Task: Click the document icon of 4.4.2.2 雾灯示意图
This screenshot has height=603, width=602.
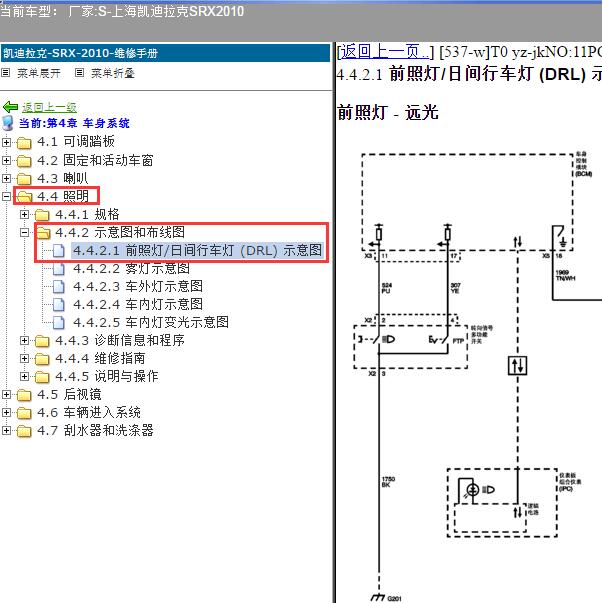Action: (x=58, y=269)
